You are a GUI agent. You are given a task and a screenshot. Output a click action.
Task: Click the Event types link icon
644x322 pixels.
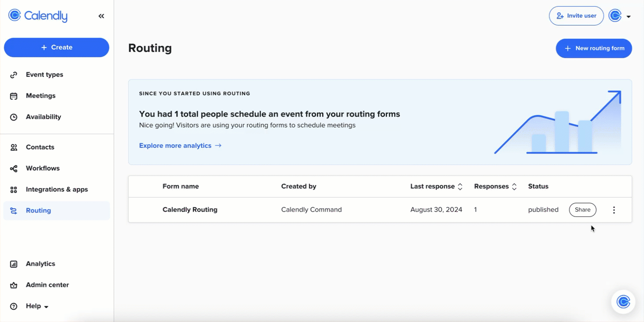click(x=14, y=75)
